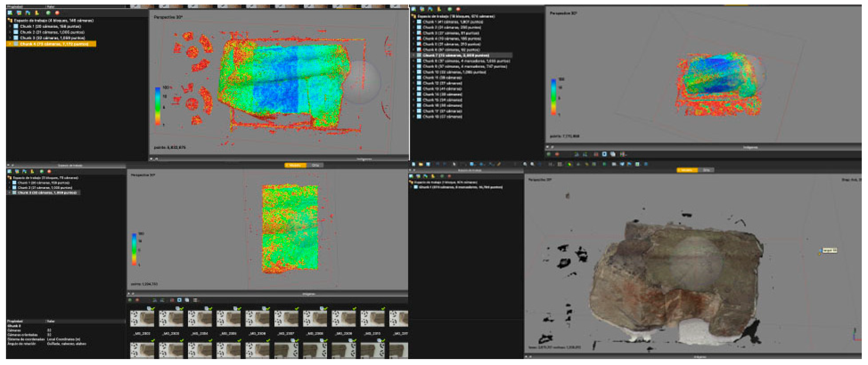Toggle green enable-cameras icon above _MG_ photo thumbnails
This screenshot has width=868, height=365.
pyautogui.click(x=130, y=300)
